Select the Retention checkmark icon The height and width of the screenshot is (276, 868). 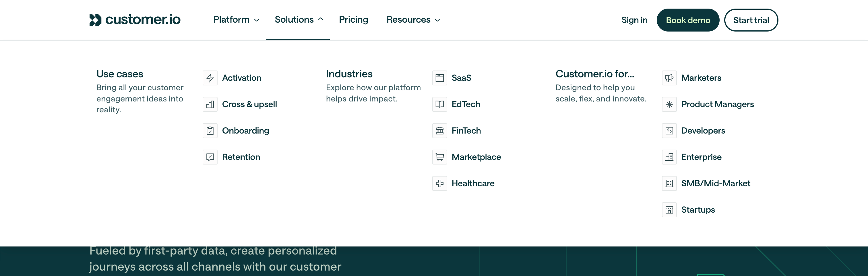coord(210,157)
